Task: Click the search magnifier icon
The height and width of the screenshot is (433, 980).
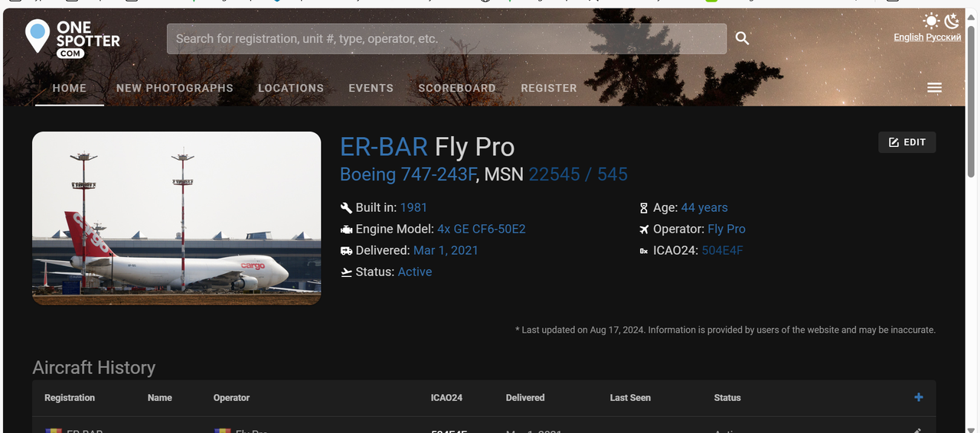Action: (x=742, y=38)
